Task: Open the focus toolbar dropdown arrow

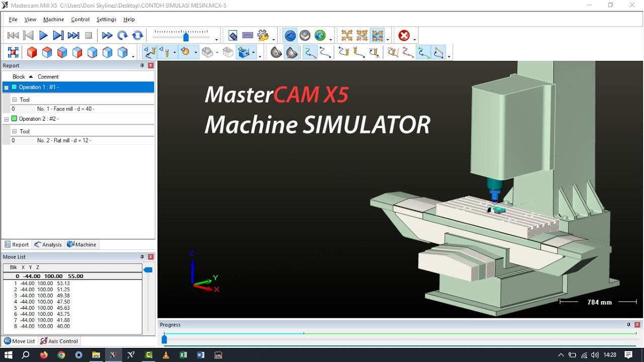Action: click(388, 39)
